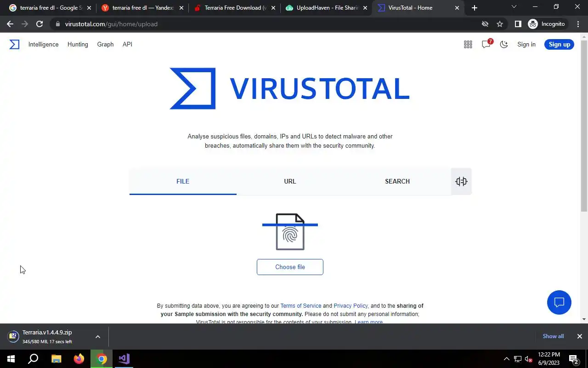Select the SEARCH tab
588x368 pixels.
tap(397, 181)
